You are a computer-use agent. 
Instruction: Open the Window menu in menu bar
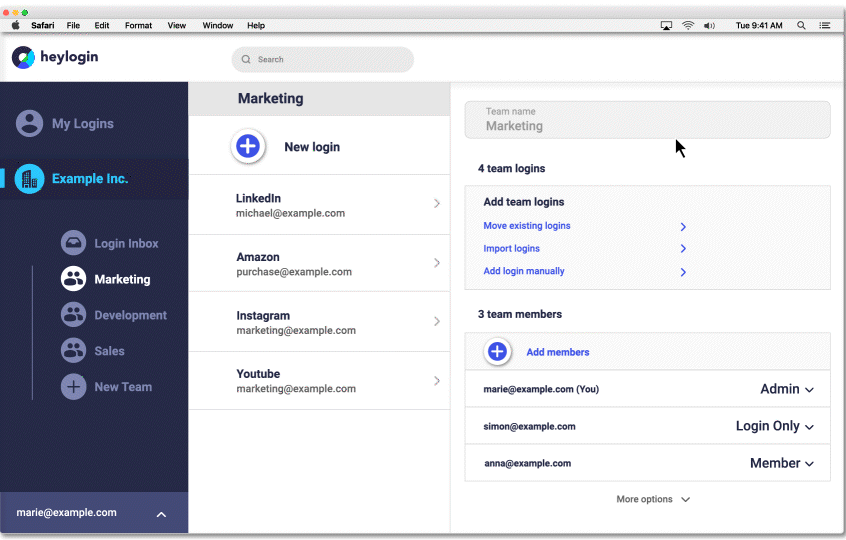(217, 25)
